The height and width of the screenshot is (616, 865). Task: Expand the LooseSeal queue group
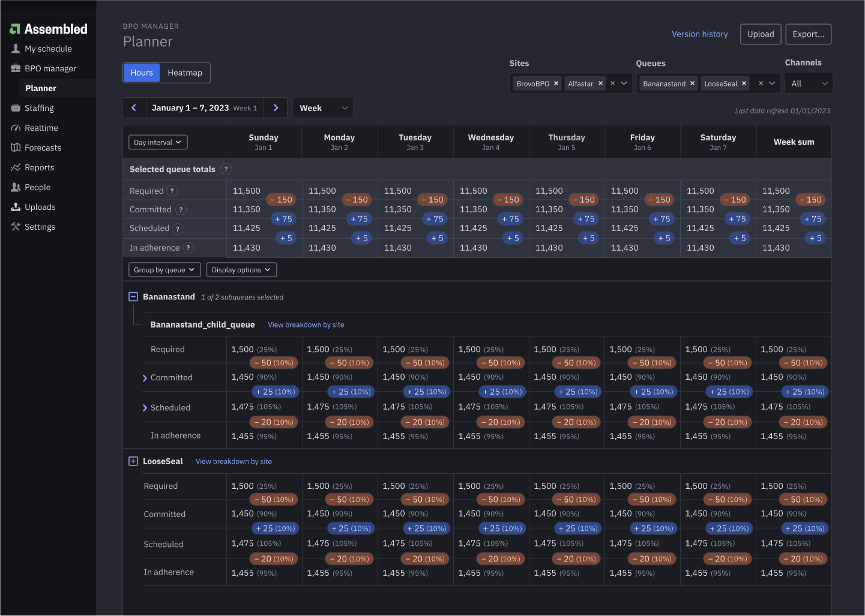pyautogui.click(x=133, y=461)
